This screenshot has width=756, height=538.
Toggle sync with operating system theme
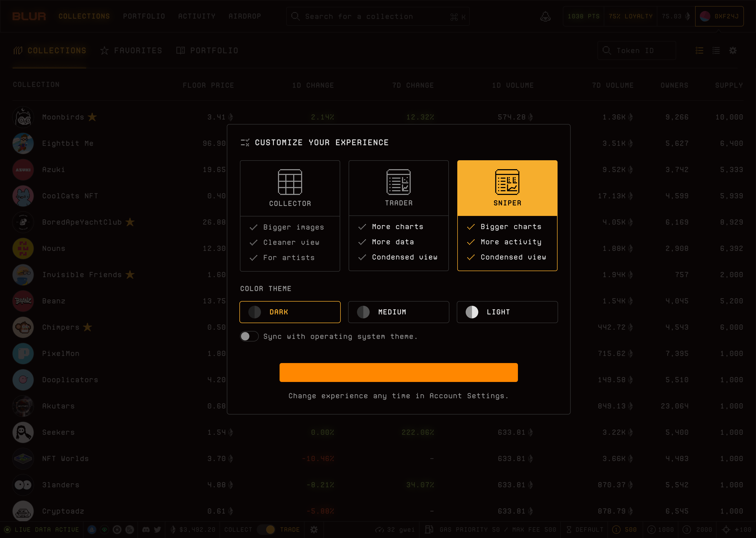[249, 337]
